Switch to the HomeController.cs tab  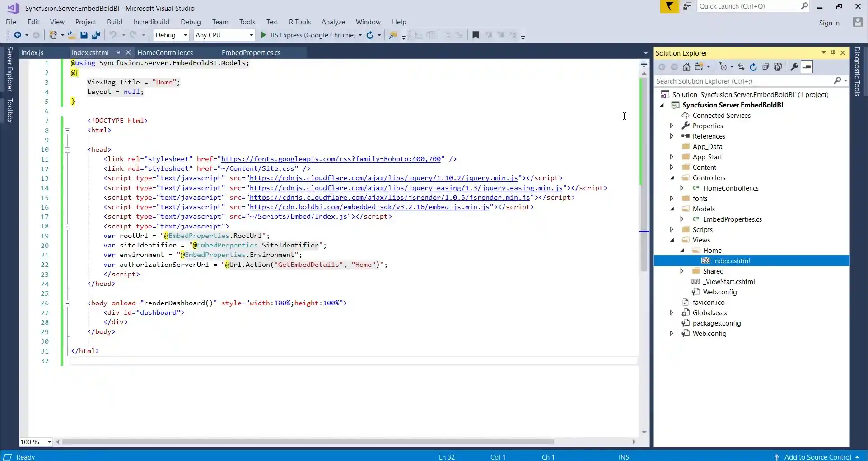click(165, 53)
